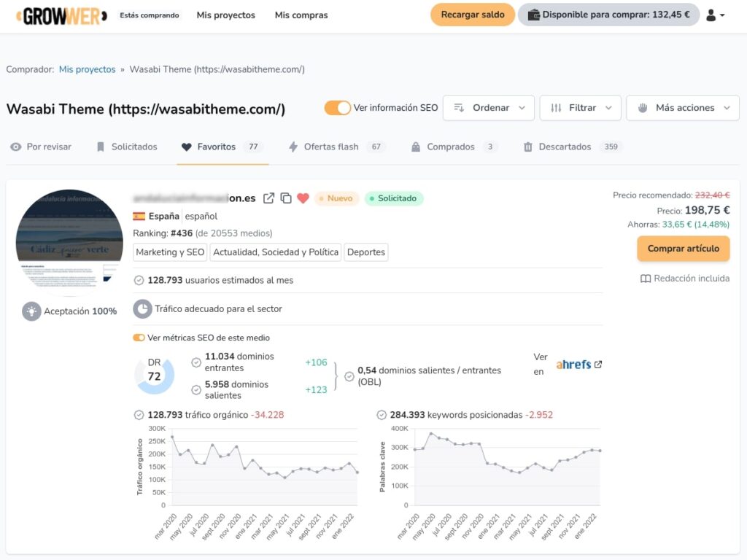
Task: Click the eye icon on Por revisar
Action: pyautogui.click(x=16, y=147)
